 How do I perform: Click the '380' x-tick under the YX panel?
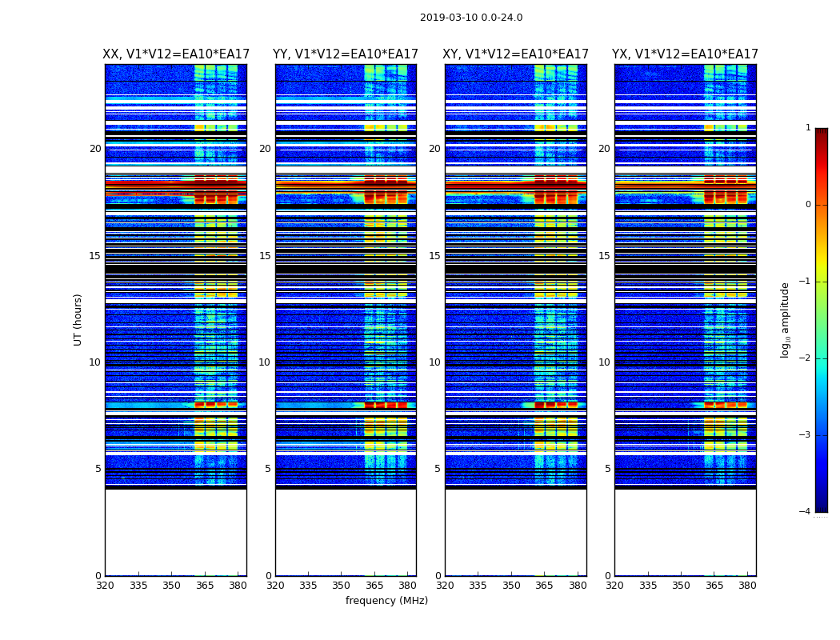[747, 585]
